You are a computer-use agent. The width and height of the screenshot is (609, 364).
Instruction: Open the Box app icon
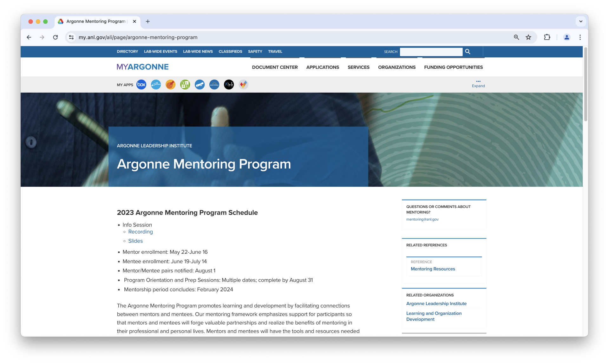coord(141,85)
